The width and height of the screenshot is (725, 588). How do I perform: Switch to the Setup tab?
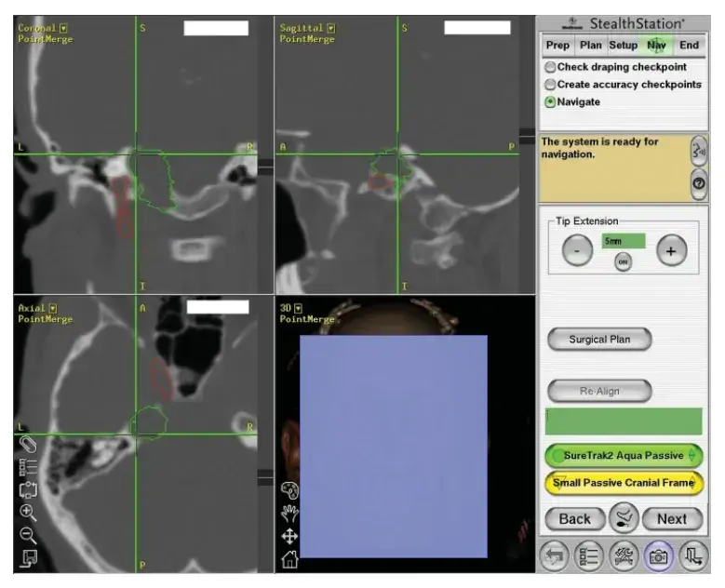tap(623, 46)
